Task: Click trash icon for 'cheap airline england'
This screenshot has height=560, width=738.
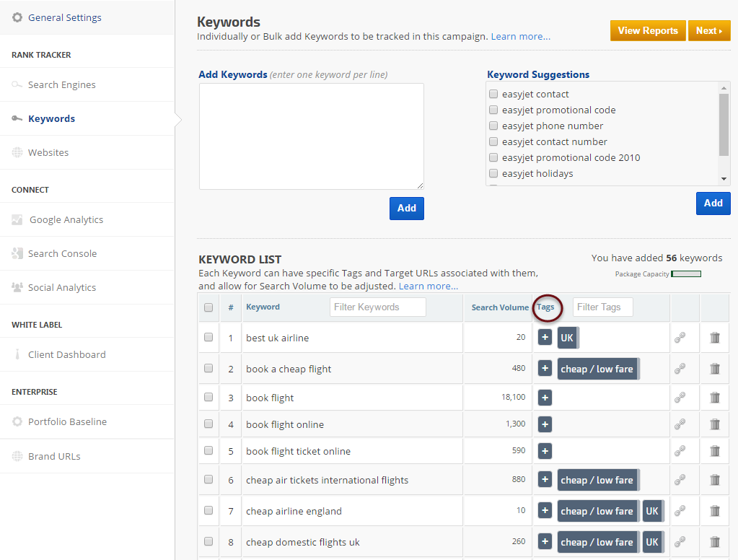Action: tap(715, 511)
